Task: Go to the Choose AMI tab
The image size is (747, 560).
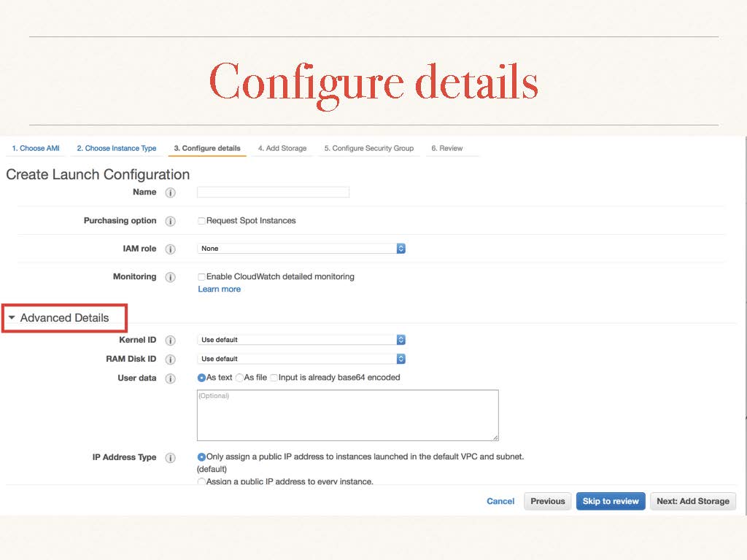Action: point(36,148)
